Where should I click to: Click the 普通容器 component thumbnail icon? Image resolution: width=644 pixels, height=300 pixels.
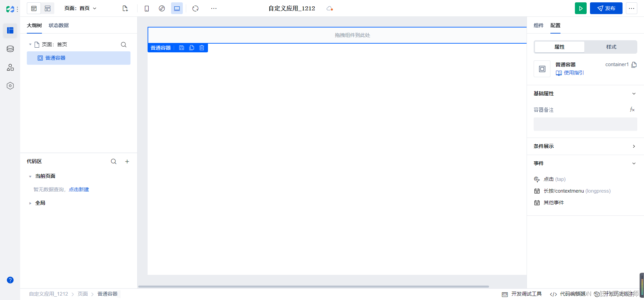[x=542, y=69]
